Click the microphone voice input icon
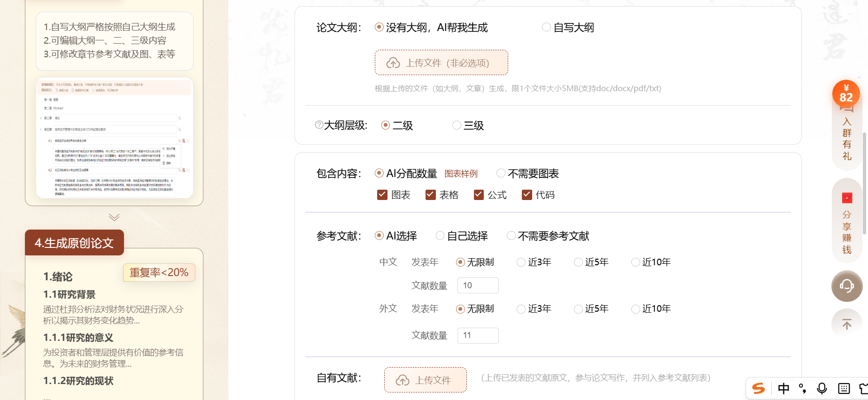Viewport: 868px width, 400px height. pyautogui.click(x=822, y=388)
